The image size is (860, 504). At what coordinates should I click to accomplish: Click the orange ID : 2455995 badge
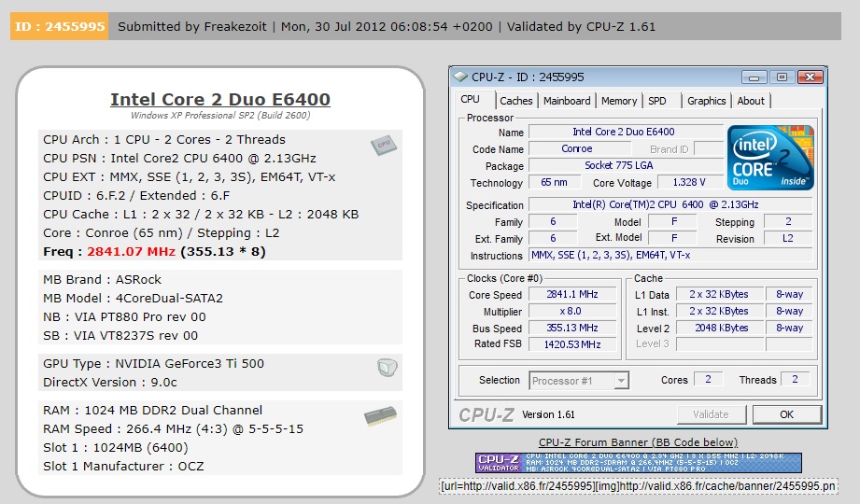[59, 26]
